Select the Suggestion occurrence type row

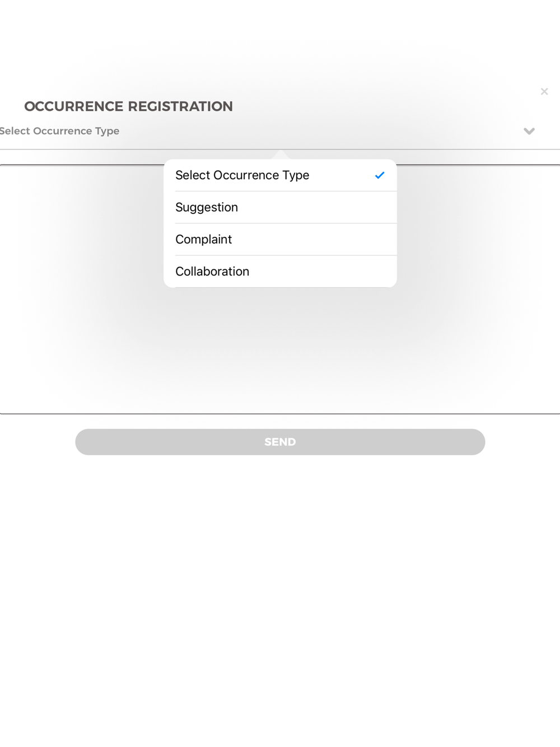(x=280, y=207)
